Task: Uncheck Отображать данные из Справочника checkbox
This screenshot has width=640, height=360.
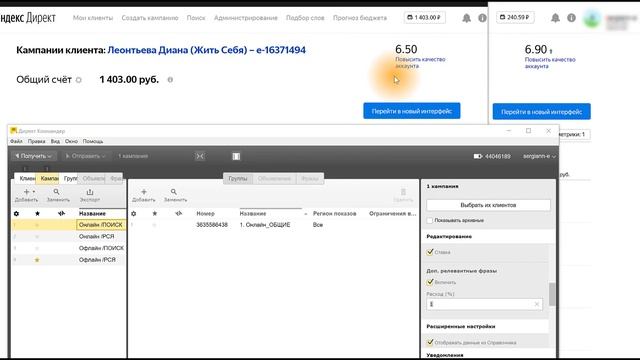Action: coord(430,342)
